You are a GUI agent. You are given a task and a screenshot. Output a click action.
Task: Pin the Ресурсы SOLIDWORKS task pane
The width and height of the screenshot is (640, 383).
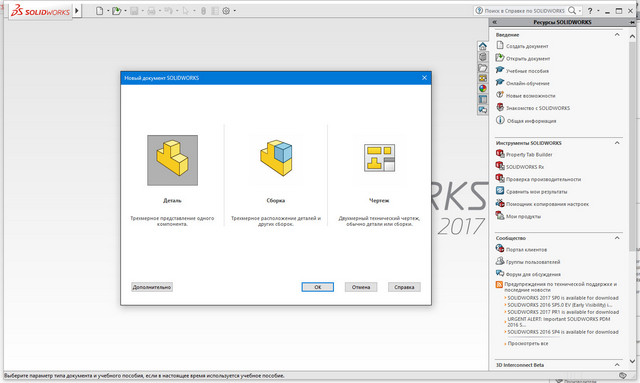click(631, 22)
